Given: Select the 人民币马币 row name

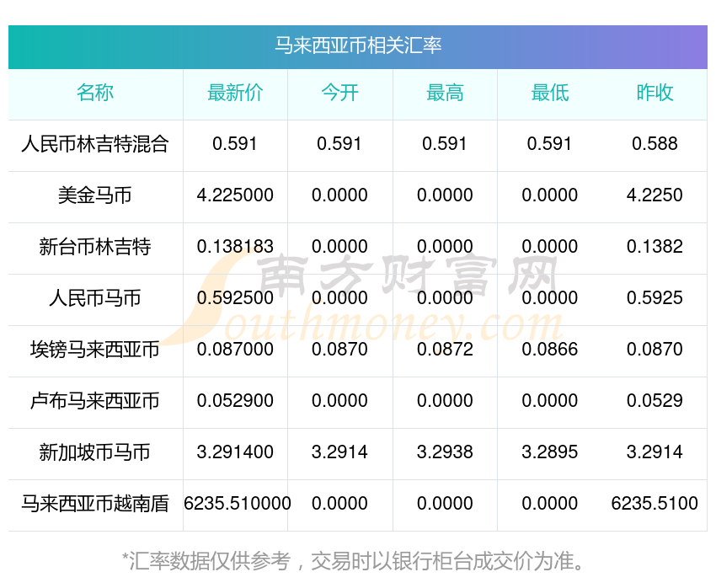Looking at the screenshot, I should (95, 298).
